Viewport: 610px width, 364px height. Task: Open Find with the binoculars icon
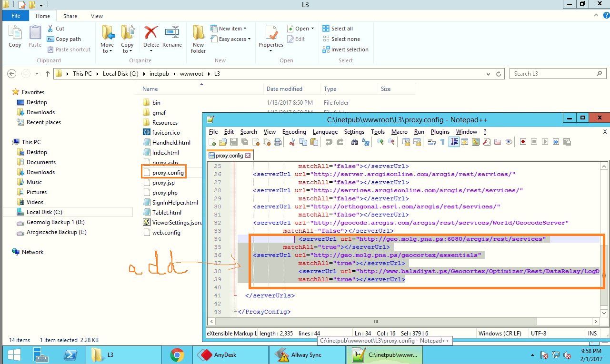tap(354, 142)
